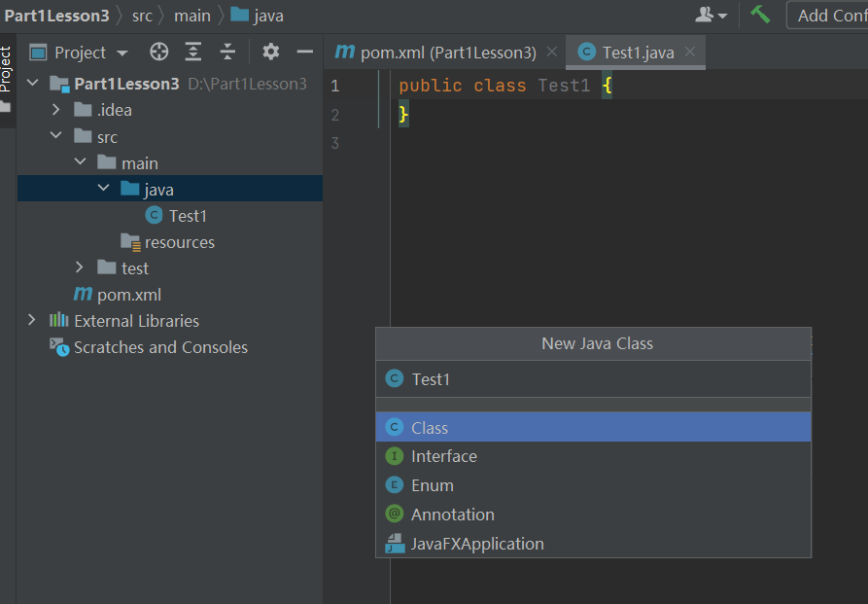Select JavaFXApplication template option
This screenshot has height=604, width=868.
click(477, 544)
